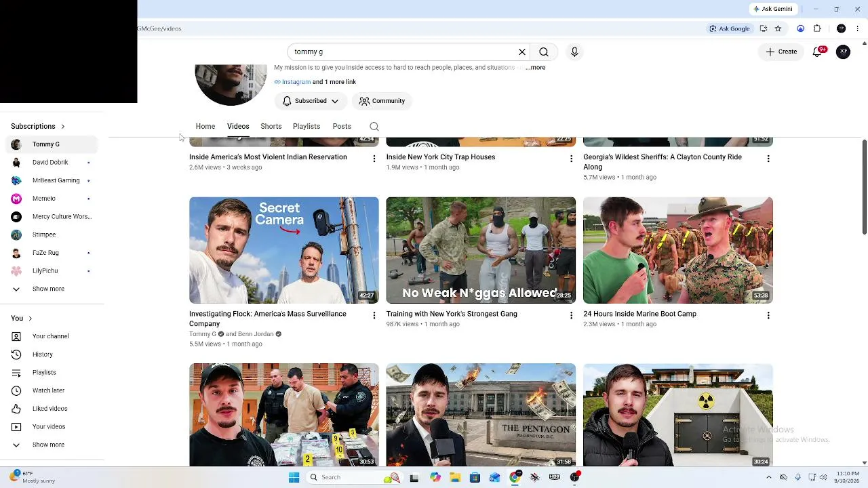
Task: Start voice search with the microphone icon
Action: tap(574, 52)
